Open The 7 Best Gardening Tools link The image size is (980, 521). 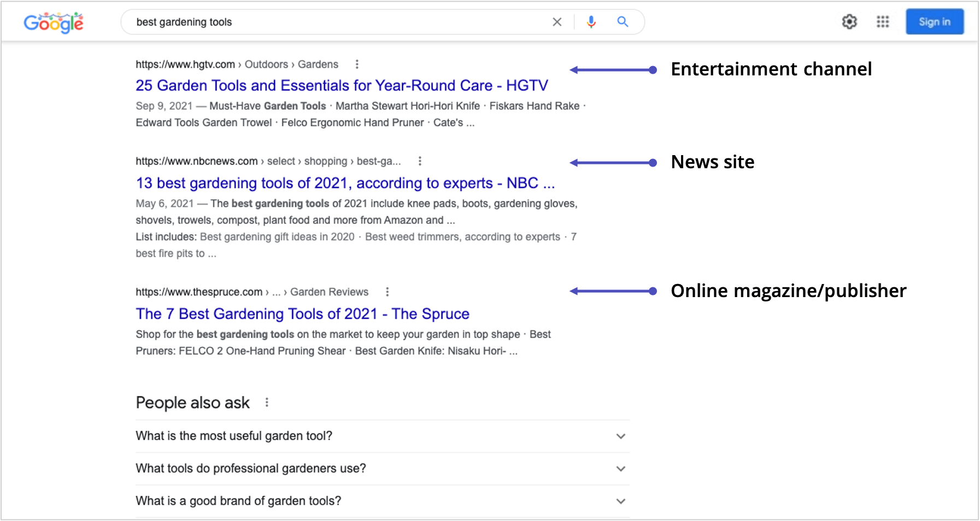click(302, 313)
